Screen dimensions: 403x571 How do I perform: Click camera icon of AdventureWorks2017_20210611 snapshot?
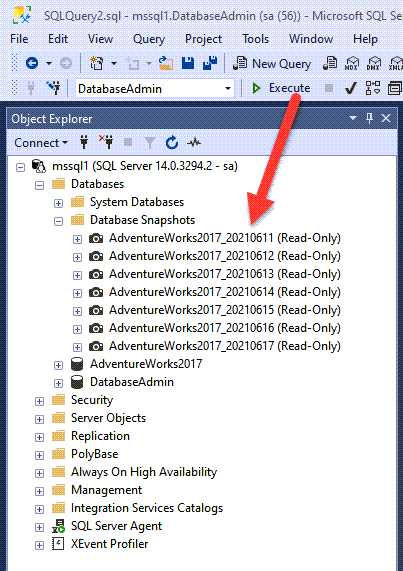(x=96, y=239)
